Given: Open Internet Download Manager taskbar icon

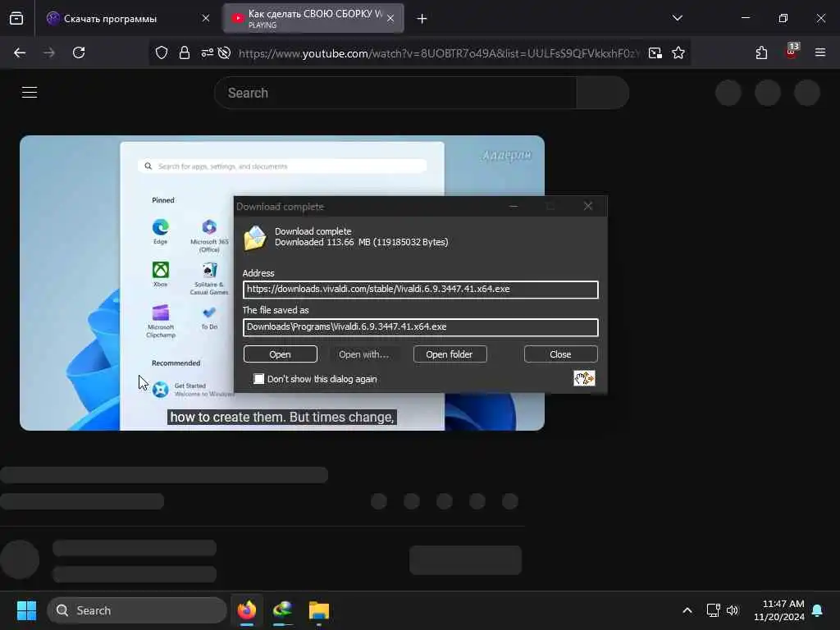Looking at the screenshot, I should [x=283, y=610].
